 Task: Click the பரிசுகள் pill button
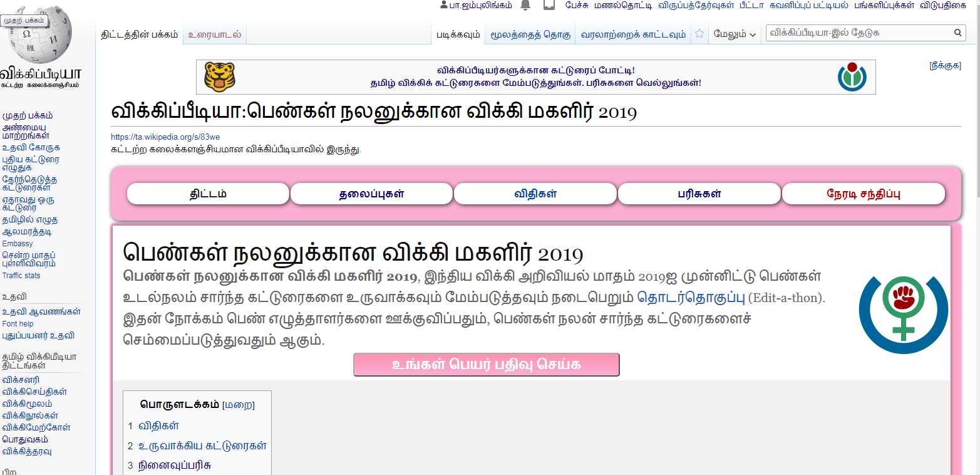pyautogui.click(x=699, y=194)
